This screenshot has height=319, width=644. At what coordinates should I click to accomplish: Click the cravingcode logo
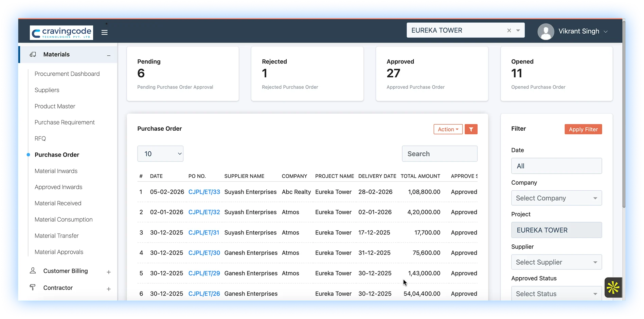click(x=61, y=33)
